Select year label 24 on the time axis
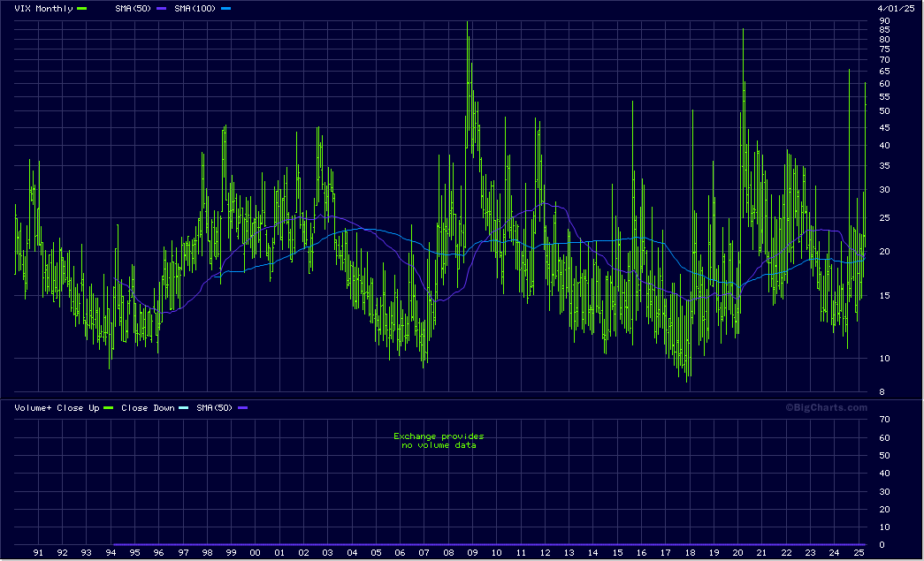924x561 pixels. (835, 552)
